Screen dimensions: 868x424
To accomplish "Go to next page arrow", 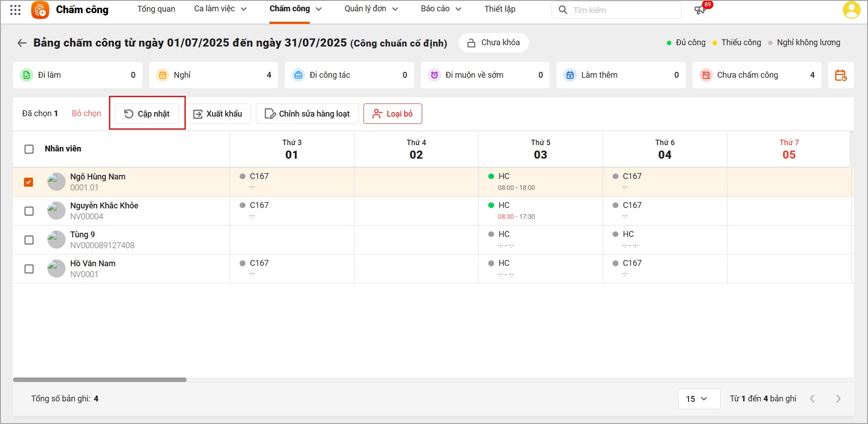I will pyautogui.click(x=838, y=399).
